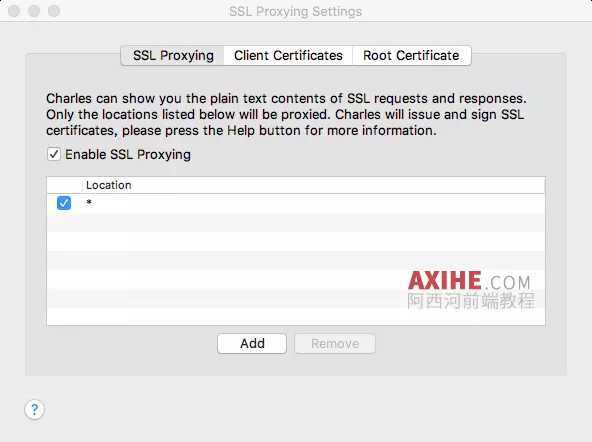Select the * location row entry

pyautogui.click(x=296, y=203)
